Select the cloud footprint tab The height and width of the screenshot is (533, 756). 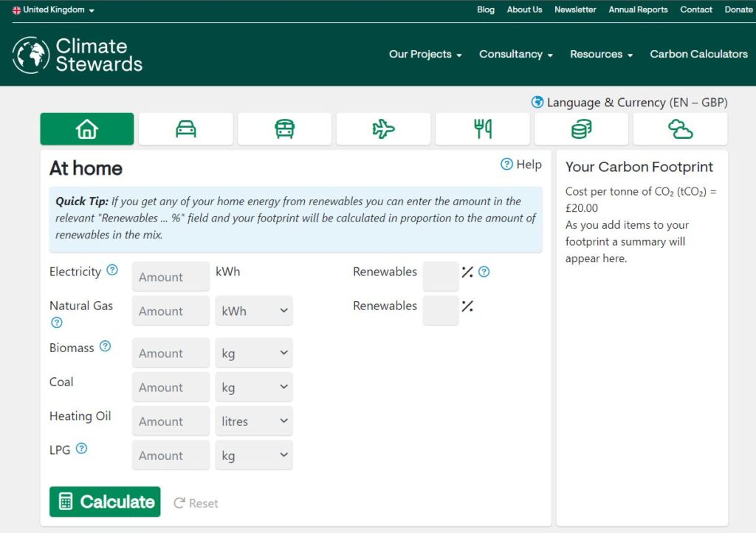point(680,128)
